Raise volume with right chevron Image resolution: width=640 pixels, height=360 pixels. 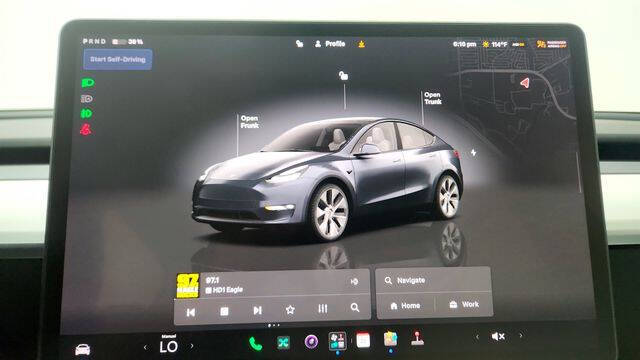521,336
